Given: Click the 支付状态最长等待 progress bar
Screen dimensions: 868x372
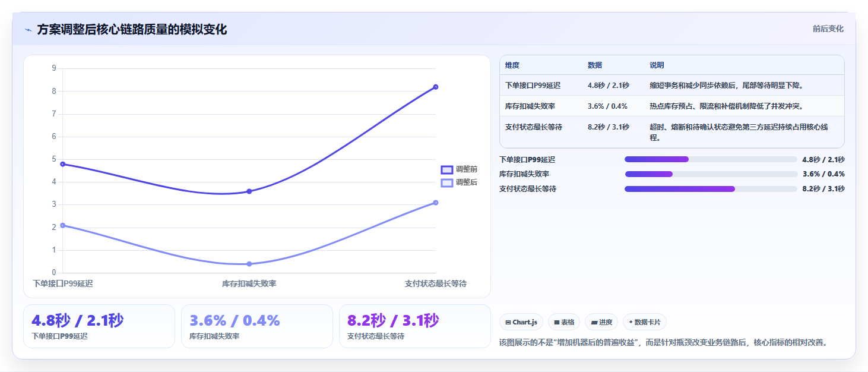Looking at the screenshot, I should click(x=711, y=189).
